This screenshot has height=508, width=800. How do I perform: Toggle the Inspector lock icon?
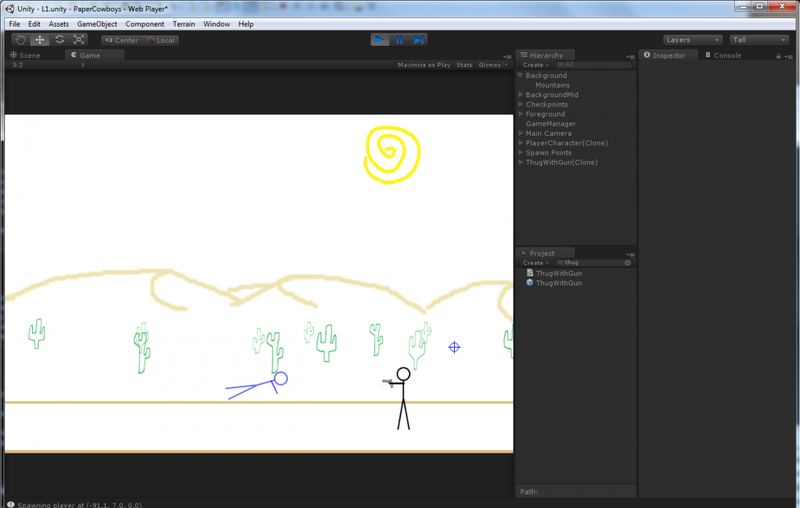pyautogui.click(x=779, y=56)
